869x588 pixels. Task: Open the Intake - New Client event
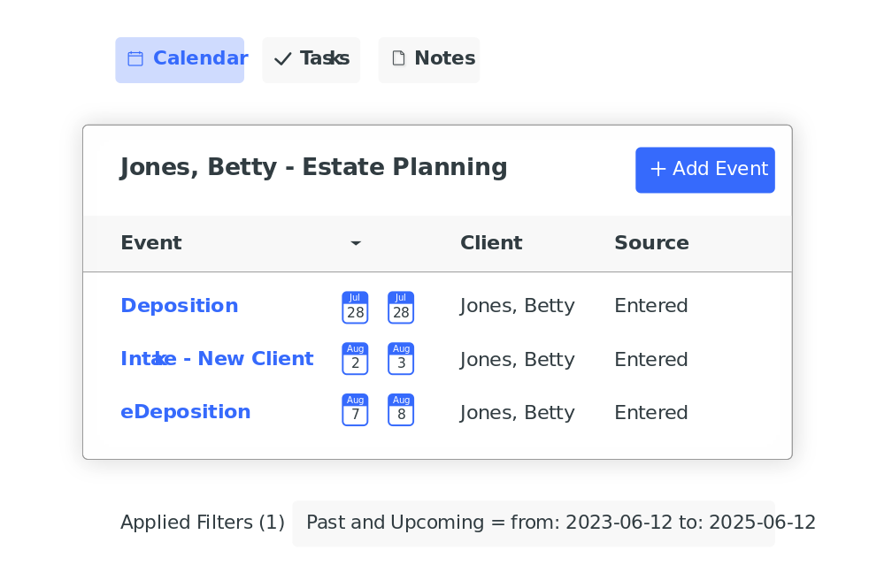point(217,359)
